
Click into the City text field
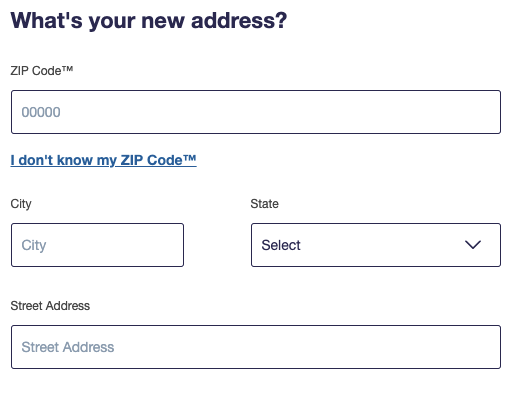[x=97, y=245]
